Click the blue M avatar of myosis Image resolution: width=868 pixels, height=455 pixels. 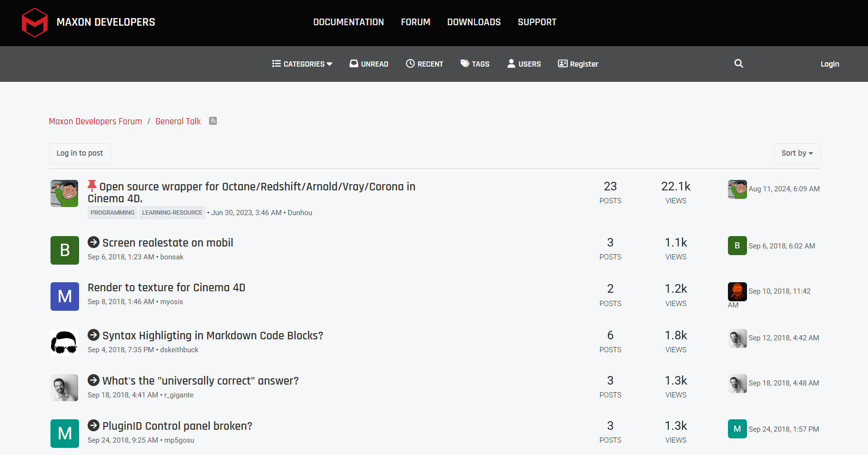(x=65, y=296)
